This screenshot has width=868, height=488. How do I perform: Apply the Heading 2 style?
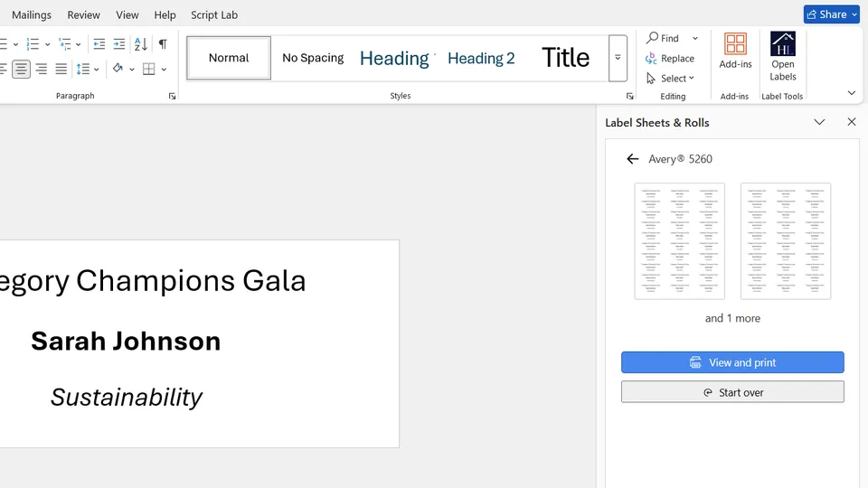click(x=481, y=58)
